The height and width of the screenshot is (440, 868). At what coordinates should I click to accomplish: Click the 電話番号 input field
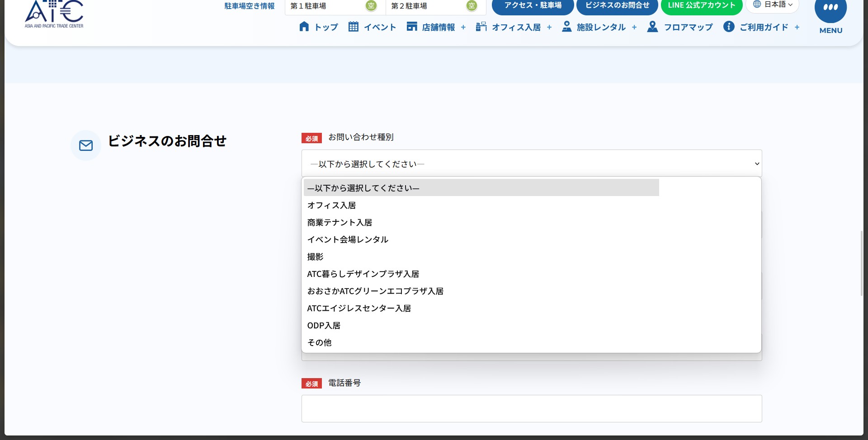[532, 408]
